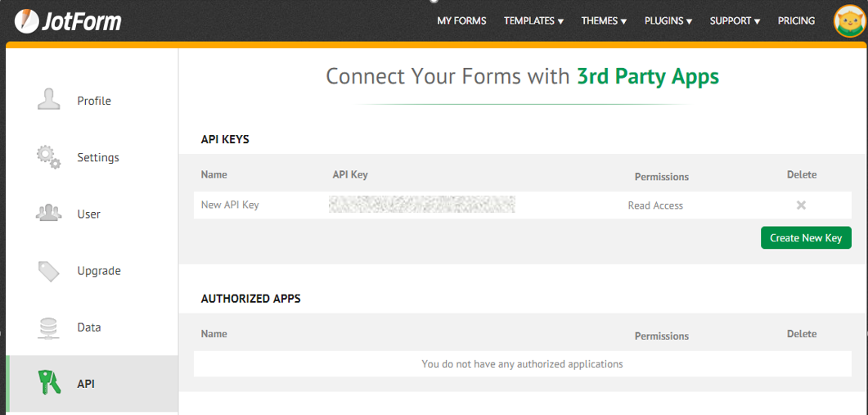Click Delete header in API Keys table
This screenshot has height=415, width=868.
(802, 174)
